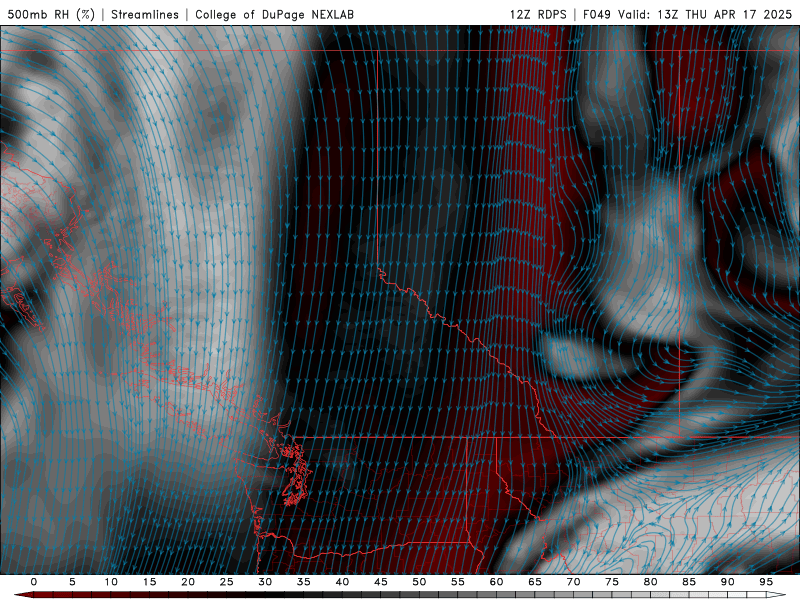The image size is (800, 600).
Task: Click 'F049' forecast hour label
Action: (x=596, y=14)
